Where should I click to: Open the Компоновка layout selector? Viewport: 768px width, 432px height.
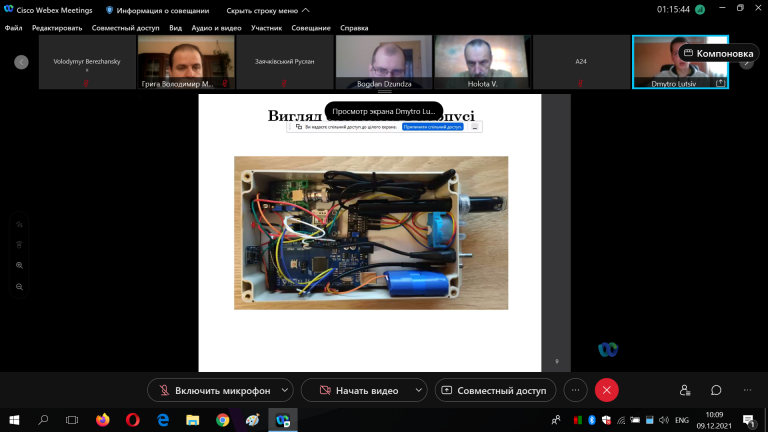(719, 53)
